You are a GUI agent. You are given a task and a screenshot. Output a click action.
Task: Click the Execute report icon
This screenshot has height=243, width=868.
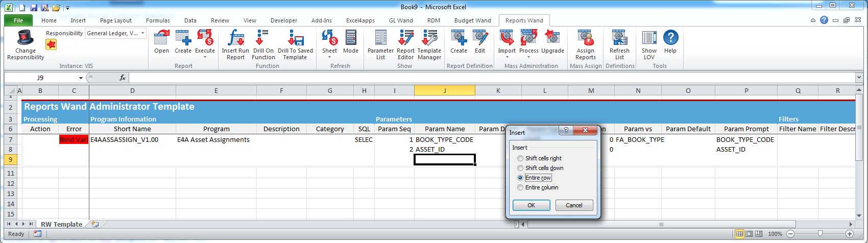coord(205,37)
